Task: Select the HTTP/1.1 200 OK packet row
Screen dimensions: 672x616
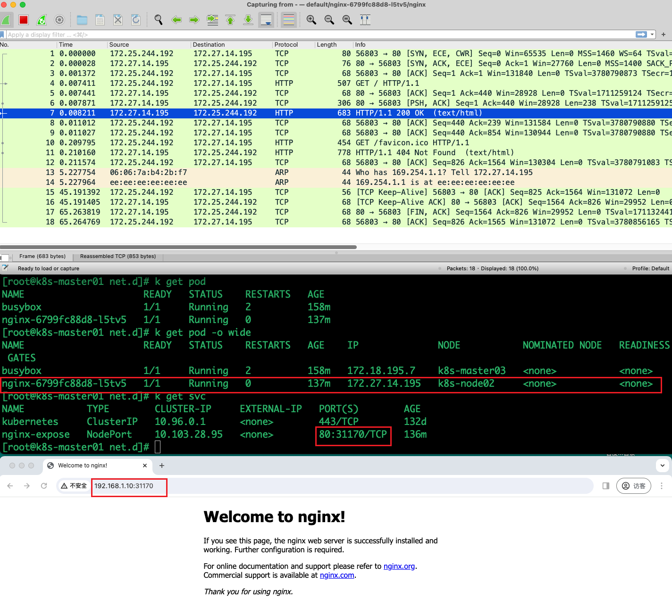Action: point(336,113)
